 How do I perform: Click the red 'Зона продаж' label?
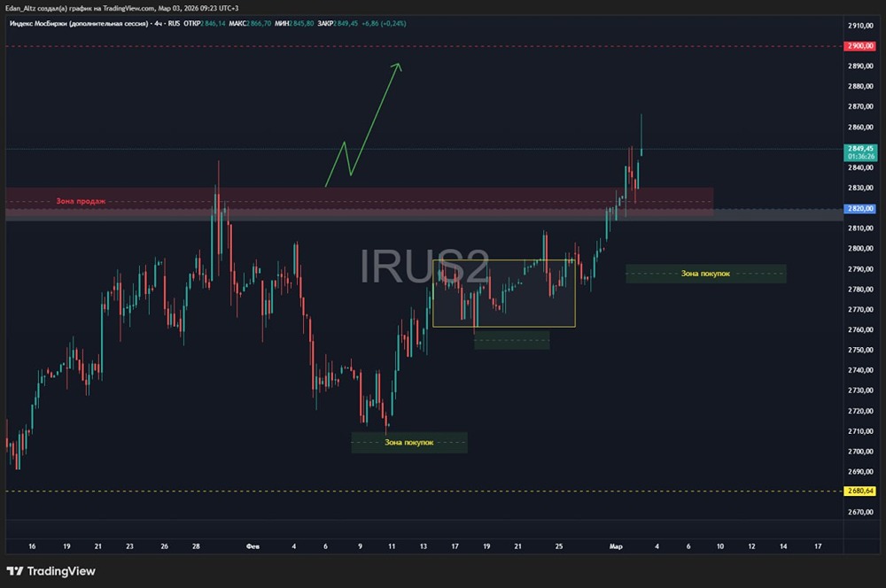(x=81, y=201)
